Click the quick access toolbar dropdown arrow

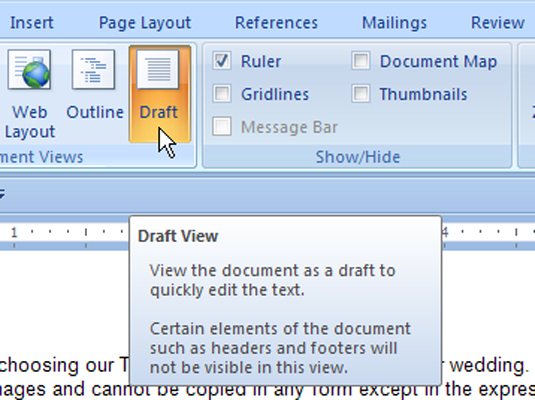pyautogui.click(x=2, y=195)
